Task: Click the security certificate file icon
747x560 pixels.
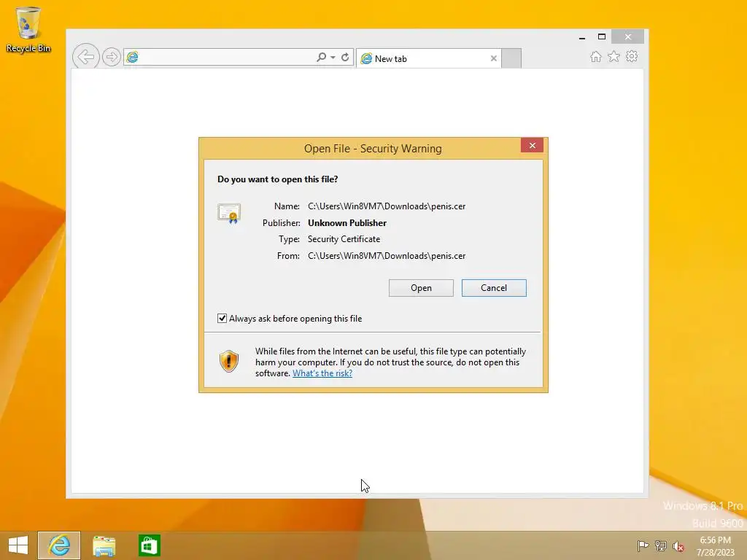Action: [229, 214]
